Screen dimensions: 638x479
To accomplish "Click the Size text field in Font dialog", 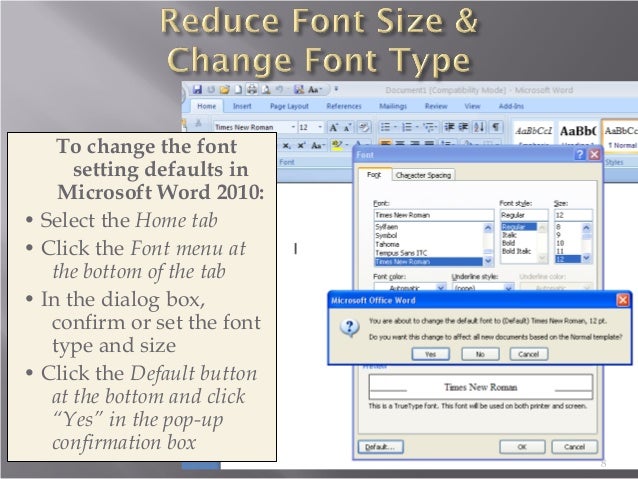I will point(573,215).
